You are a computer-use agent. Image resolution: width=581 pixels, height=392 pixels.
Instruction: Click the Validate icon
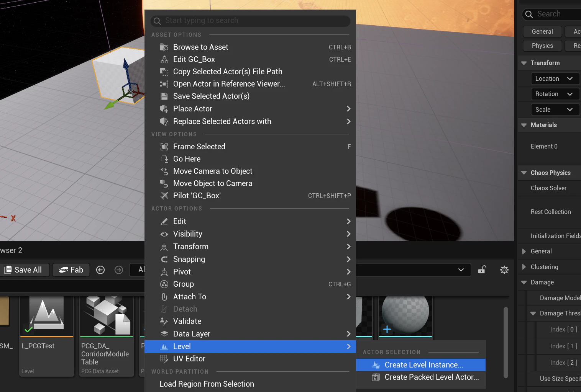coord(164,321)
